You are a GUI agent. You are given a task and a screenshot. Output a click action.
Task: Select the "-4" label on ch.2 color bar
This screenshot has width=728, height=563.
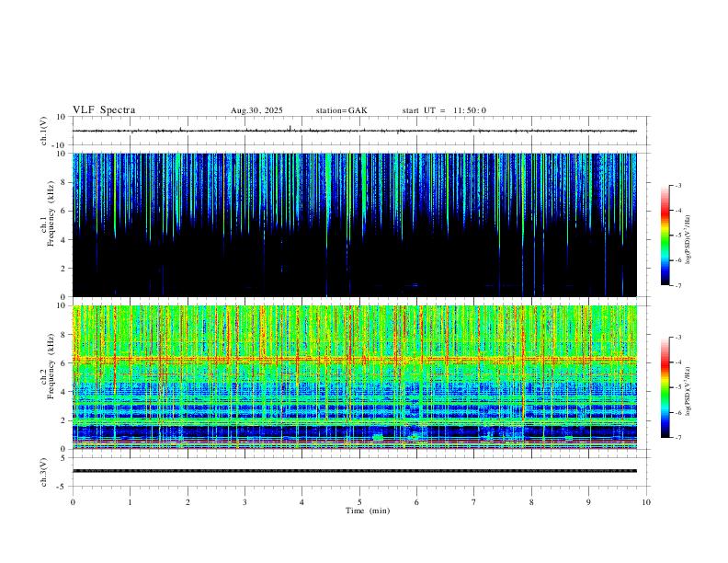(678, 362)
